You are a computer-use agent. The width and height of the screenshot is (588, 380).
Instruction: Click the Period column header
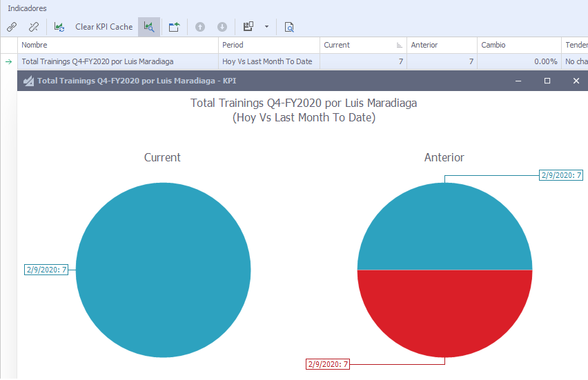[269, 45]
